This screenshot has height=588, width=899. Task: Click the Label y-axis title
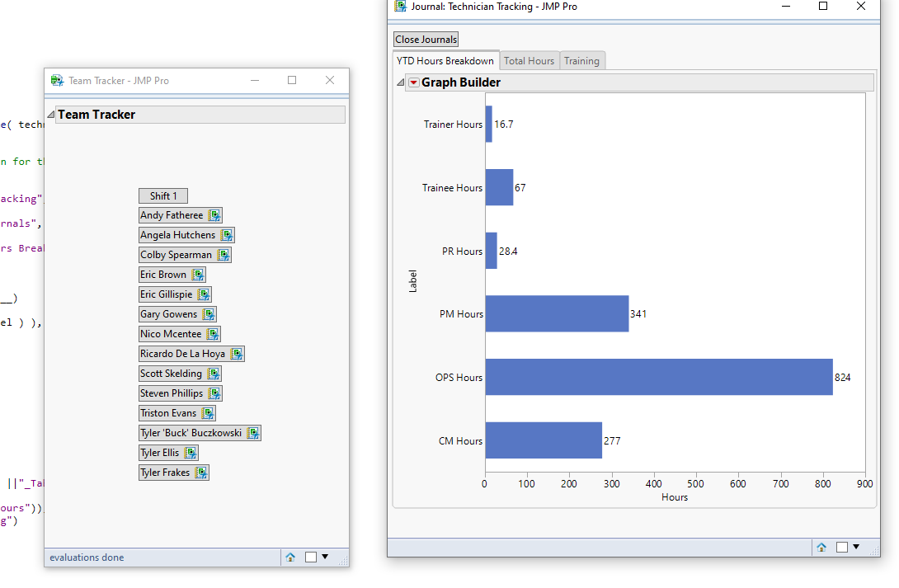click(x=412, y=281)
